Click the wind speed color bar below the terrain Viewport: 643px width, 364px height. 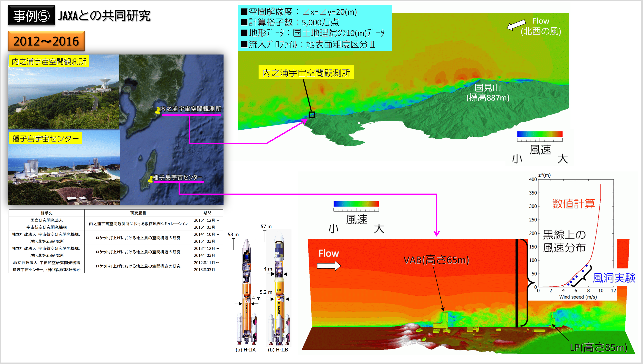point(540,134)
